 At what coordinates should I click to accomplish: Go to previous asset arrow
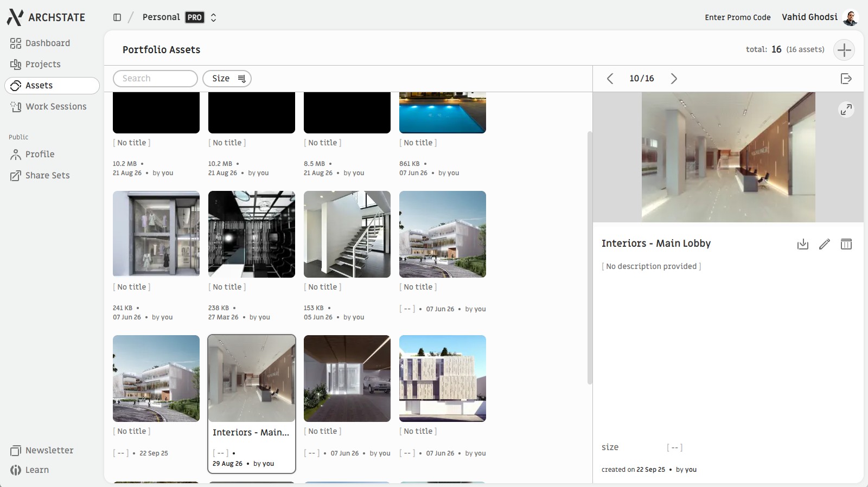pyautogui.click(x=610, y=79)
